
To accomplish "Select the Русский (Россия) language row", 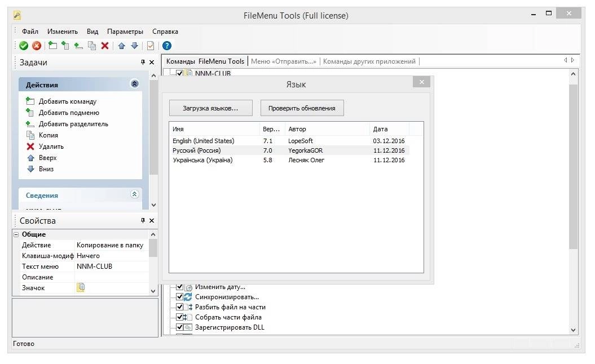I will pos(289,150).
